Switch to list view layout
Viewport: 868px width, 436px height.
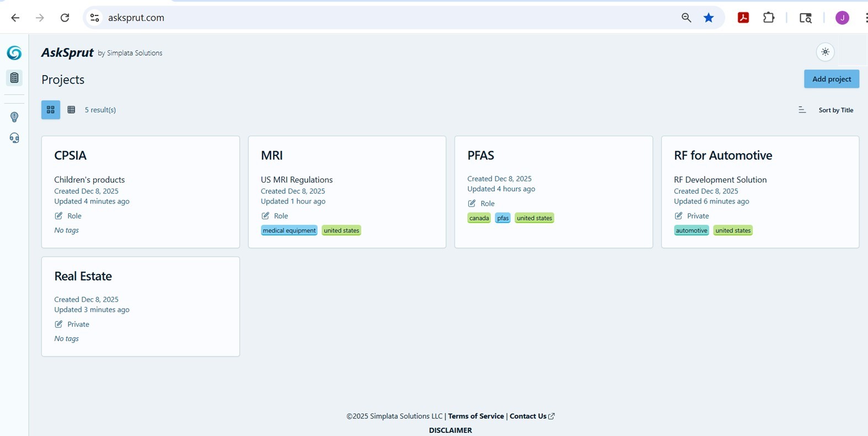[71, 110]
